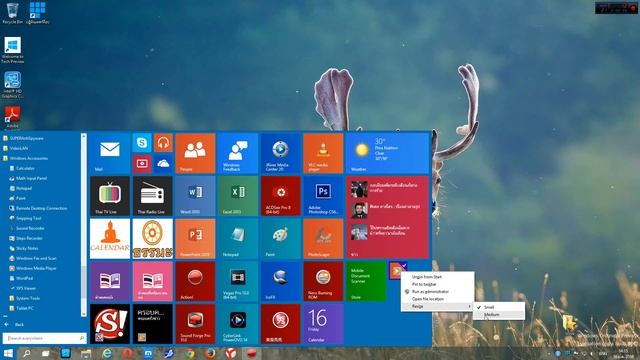This screenshot has width=640, height=360.
Task: Launch the Action! red record tile
Action: [x=195, y=281]
